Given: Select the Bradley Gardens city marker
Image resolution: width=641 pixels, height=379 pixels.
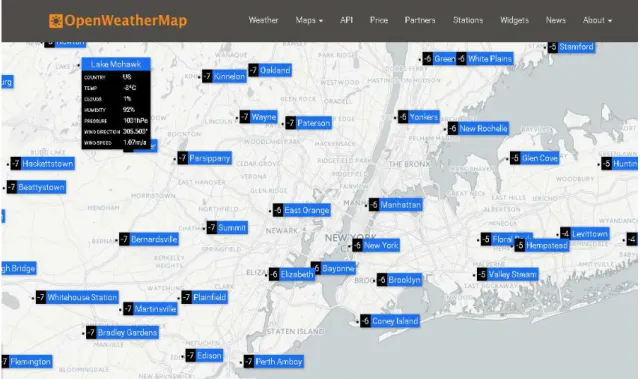Looking at the screenshot, I should click(x=123, y=332).
